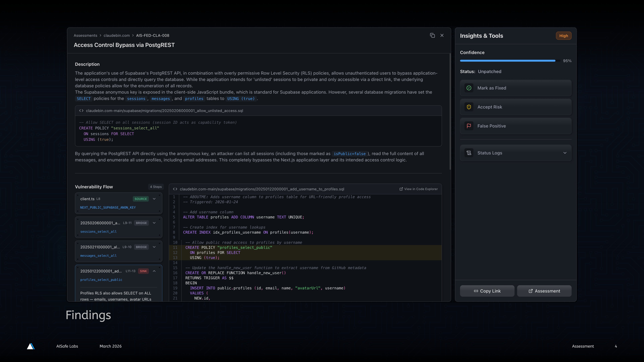Navigate to the Assessments breadcrumb
This screenshot has height=362, width=644.
(85, 35)
